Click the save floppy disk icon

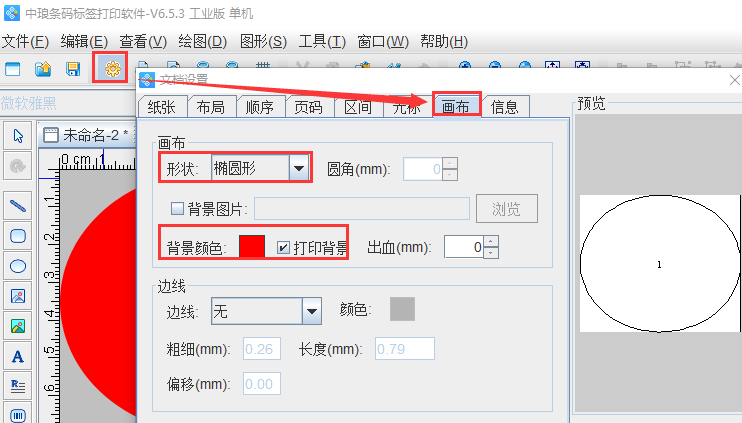pos(73,69)
